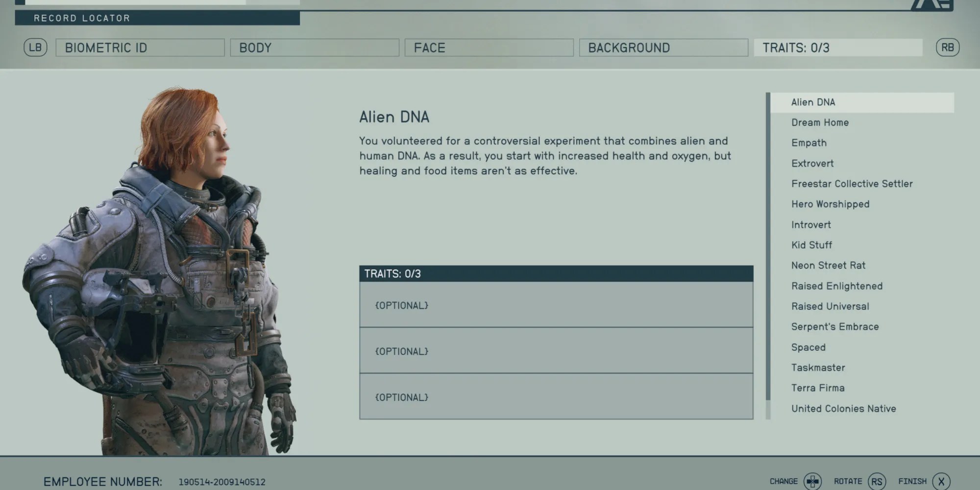The width and height of the screenshot is (980, 490).
Task: Switch to the Face tab
Action: (489, 48)
